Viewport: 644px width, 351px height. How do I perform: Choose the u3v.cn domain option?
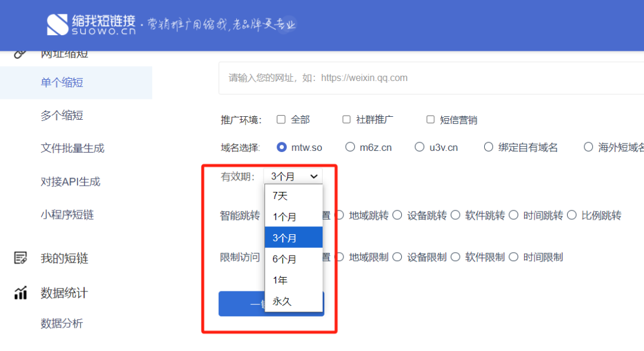[x=419, y=147]
